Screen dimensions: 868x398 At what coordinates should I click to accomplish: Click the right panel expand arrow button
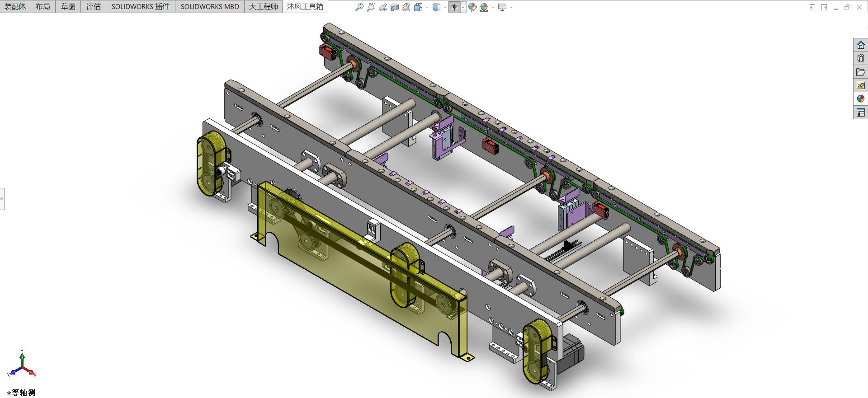824,7
